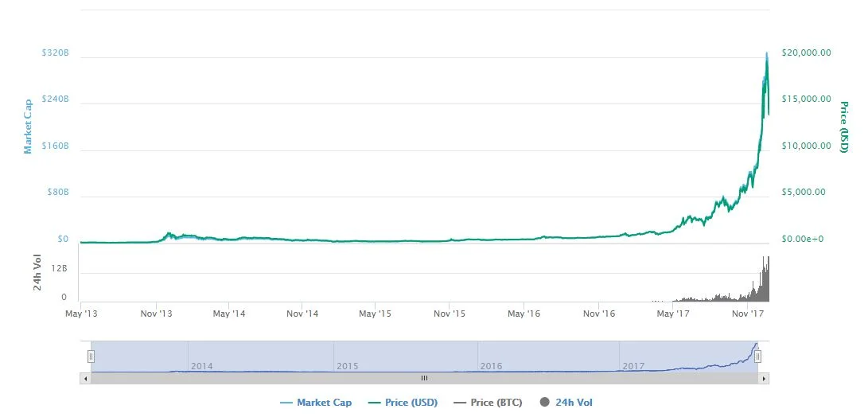Click the Market Cap vertical axis title
Image resolution: width=868 pixels, height=417 pixels.
[x=28, y=127]
